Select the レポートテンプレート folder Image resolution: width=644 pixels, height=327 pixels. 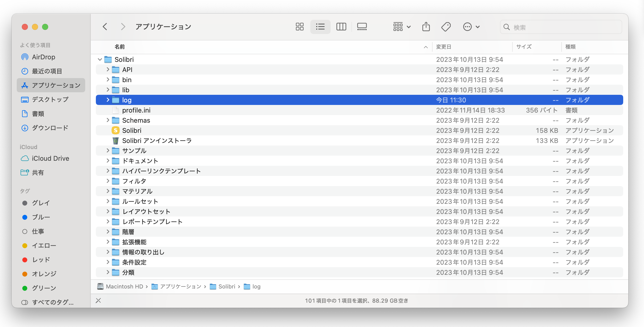(359, 222)
